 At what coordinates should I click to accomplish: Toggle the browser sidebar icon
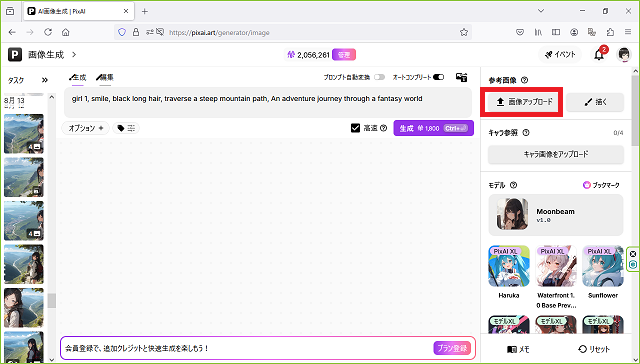point(556,32)
